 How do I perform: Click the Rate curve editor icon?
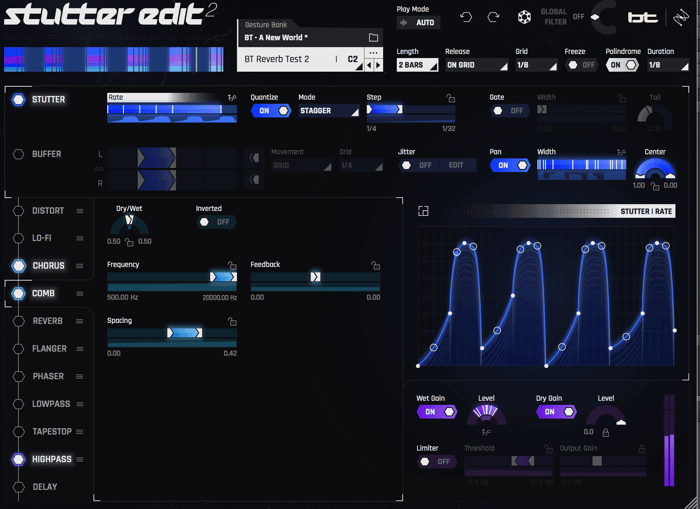coord(232,97)
